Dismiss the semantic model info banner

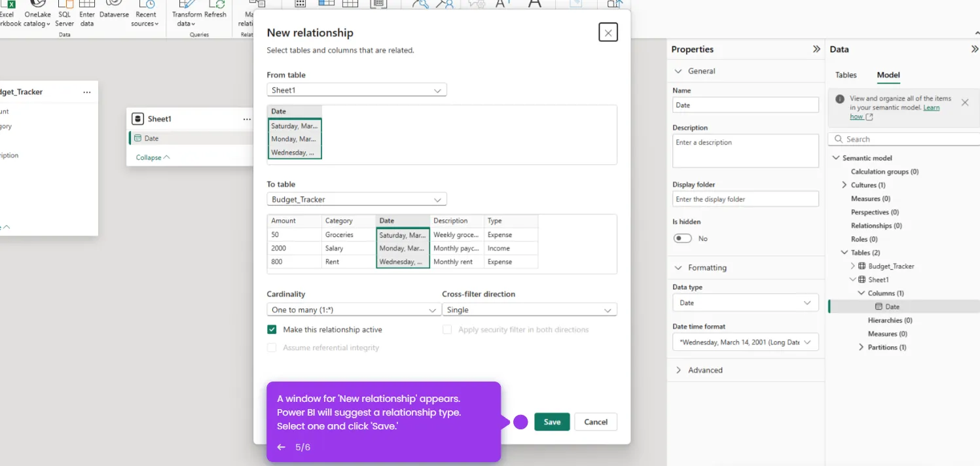click(x=964, y=103)
